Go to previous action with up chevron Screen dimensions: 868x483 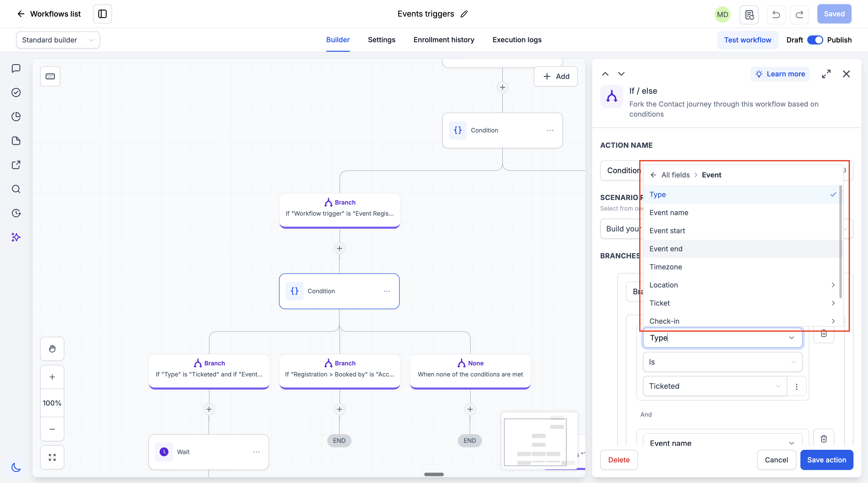pos(605,74)
